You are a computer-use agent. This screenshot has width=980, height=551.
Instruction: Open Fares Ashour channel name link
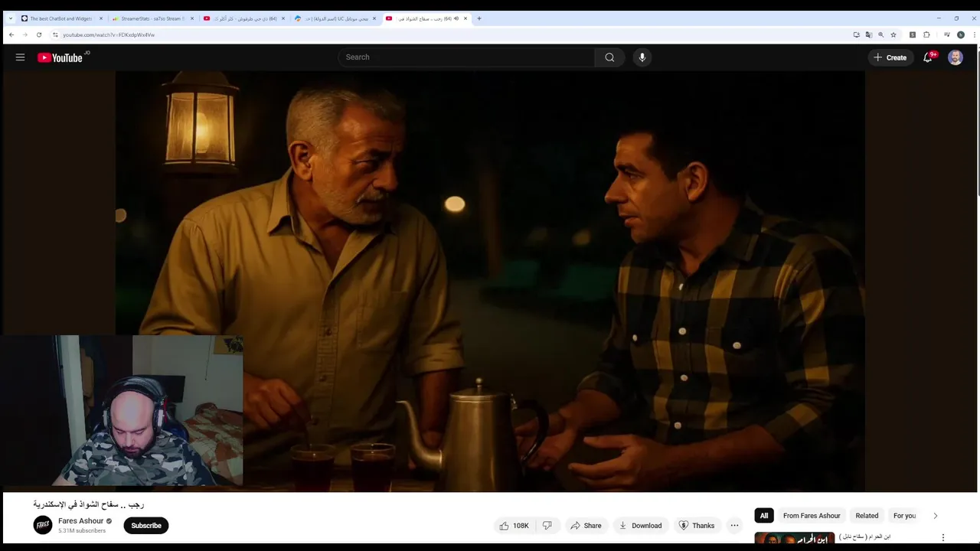[80, 521]
